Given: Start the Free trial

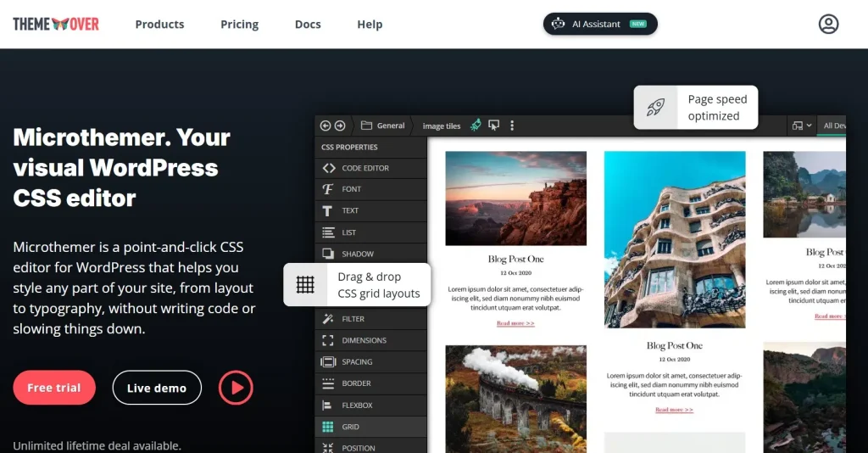Looking at the screenshot, I should 54,388.
